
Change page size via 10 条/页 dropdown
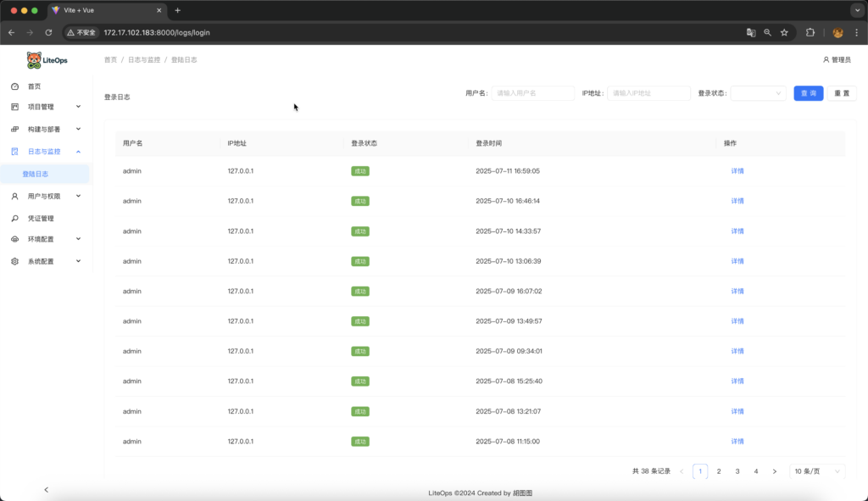click(816, 471)
